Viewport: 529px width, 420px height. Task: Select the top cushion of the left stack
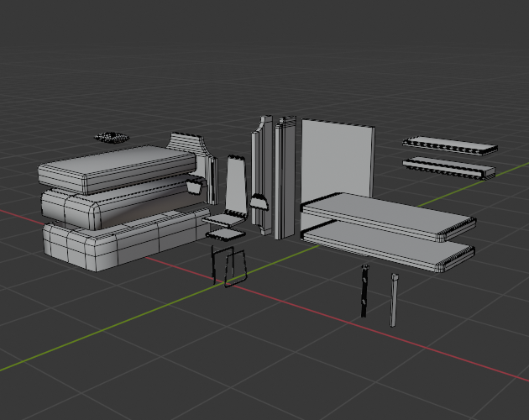(117, 169)
